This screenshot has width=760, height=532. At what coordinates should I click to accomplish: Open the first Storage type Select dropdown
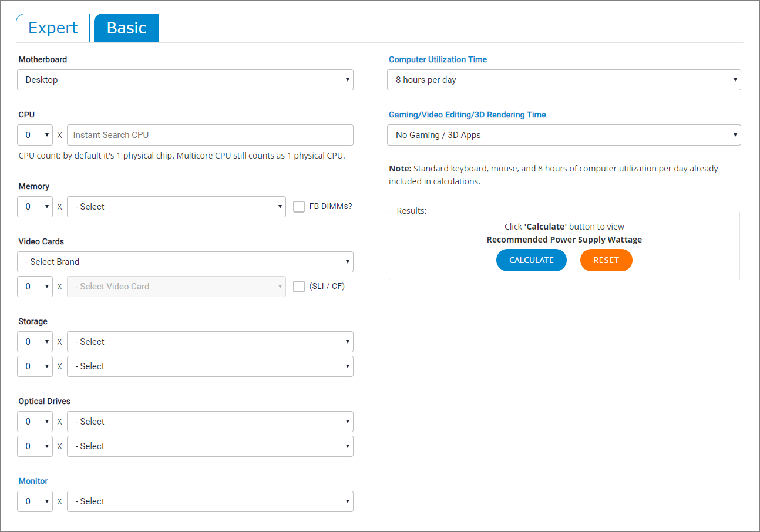210,342
